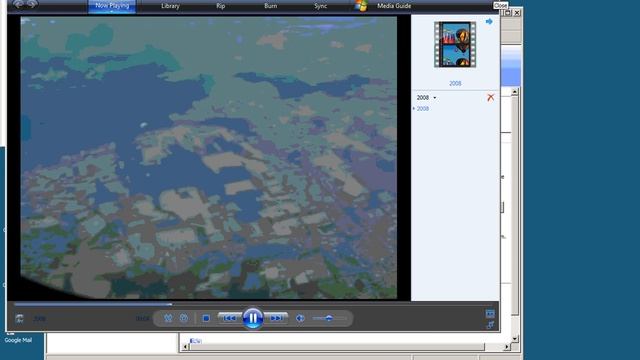
Task: Click the 2008 title under the thumbnail
Action: point(455,83)
